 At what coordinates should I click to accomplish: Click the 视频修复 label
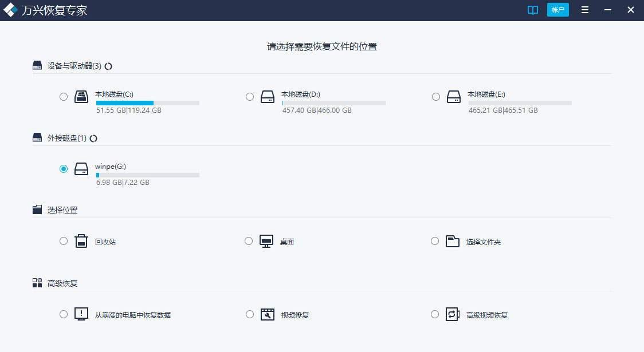coord(295,315)
